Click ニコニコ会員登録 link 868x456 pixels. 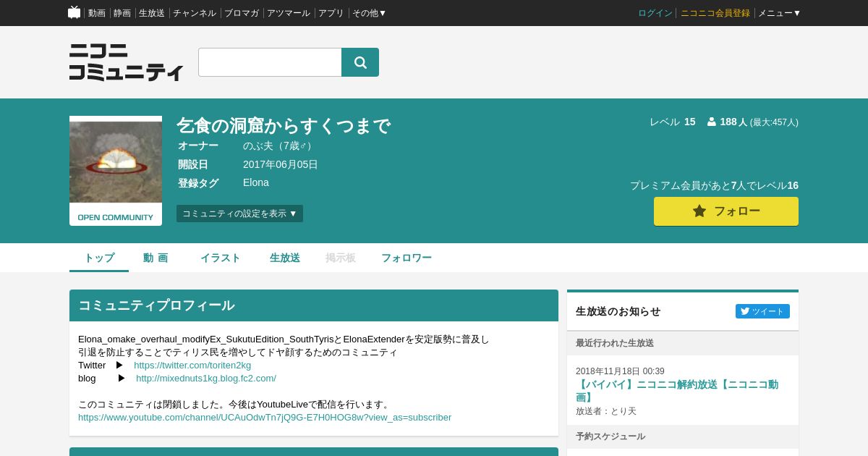(715, 13)
